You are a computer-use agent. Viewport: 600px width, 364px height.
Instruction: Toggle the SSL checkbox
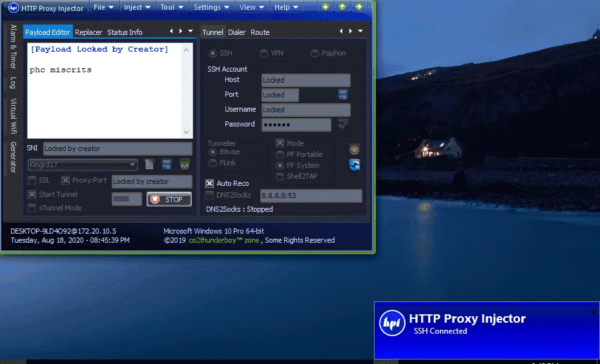(x=32, y=181)
